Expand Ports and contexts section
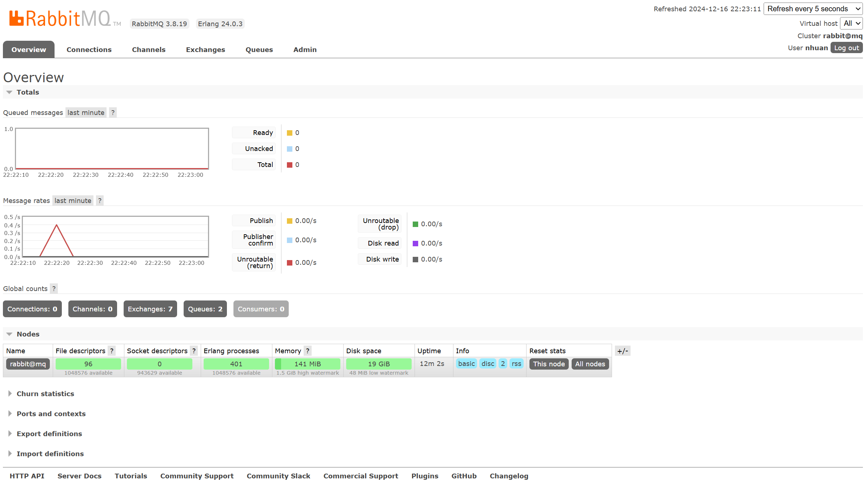Image resolution: width=868 pixels, height=490 pixels. click(47, 414)
